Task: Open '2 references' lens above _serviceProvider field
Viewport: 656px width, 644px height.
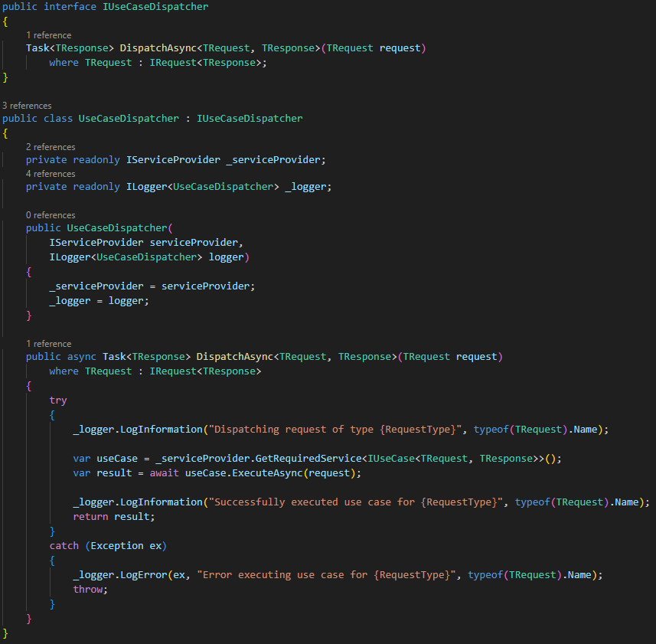Action: click(51, 147)
